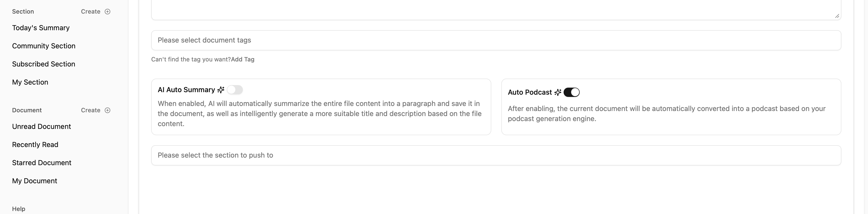This screenshot has height=214, width=868.
Task: Open the document tags dropdown
Action: (x=496, y=40)
